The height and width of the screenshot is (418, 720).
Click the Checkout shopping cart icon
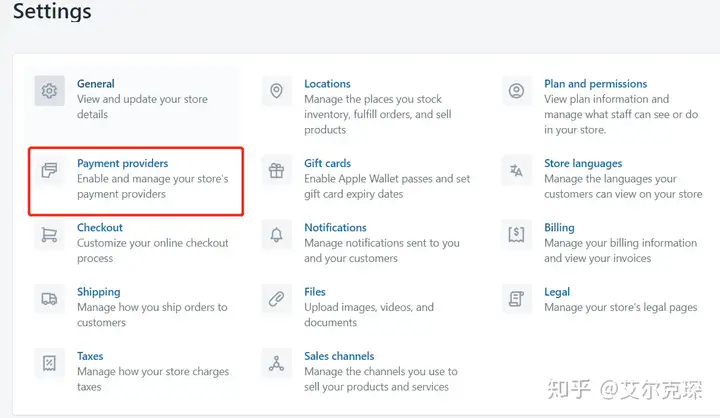[49, 235]
